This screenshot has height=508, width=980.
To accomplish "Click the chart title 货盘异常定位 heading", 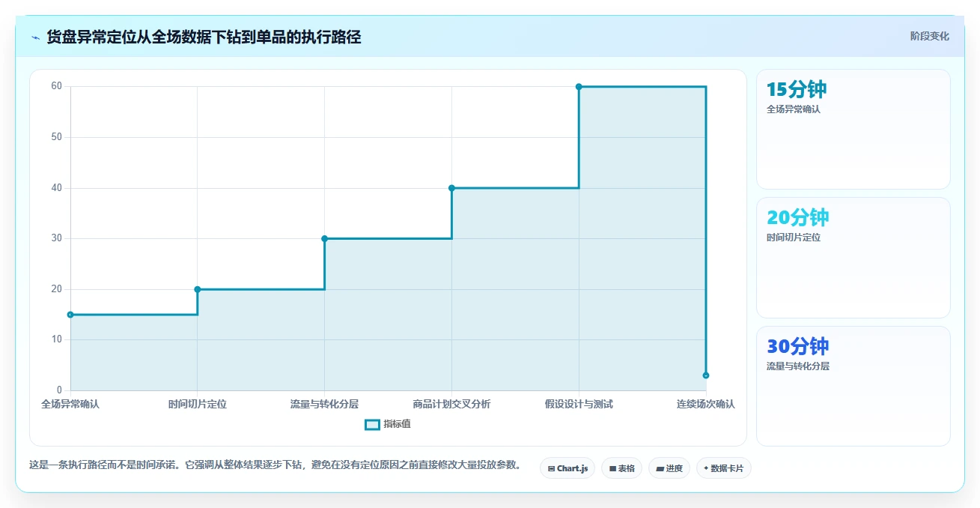I will point(204,37).
